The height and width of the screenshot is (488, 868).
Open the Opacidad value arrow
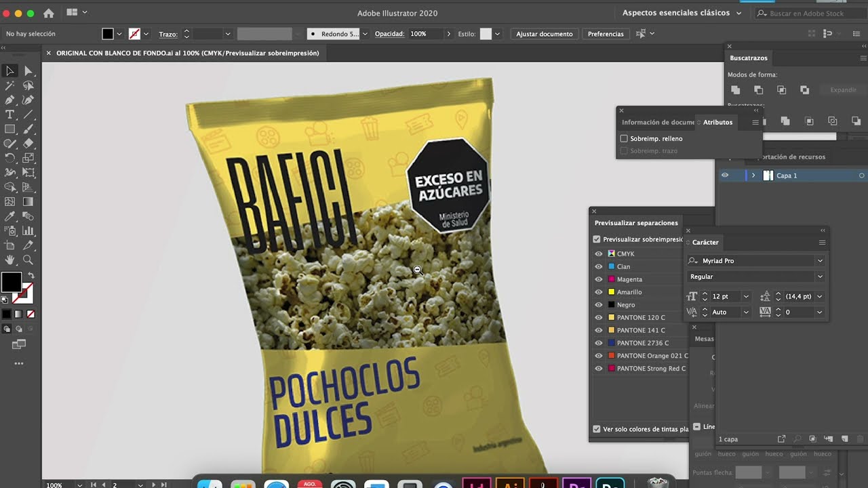(448, 34)
